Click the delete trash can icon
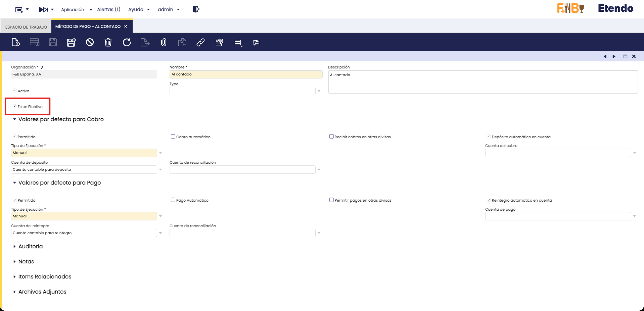This screenshot has width=644, height=311. [x=108, y=42]
